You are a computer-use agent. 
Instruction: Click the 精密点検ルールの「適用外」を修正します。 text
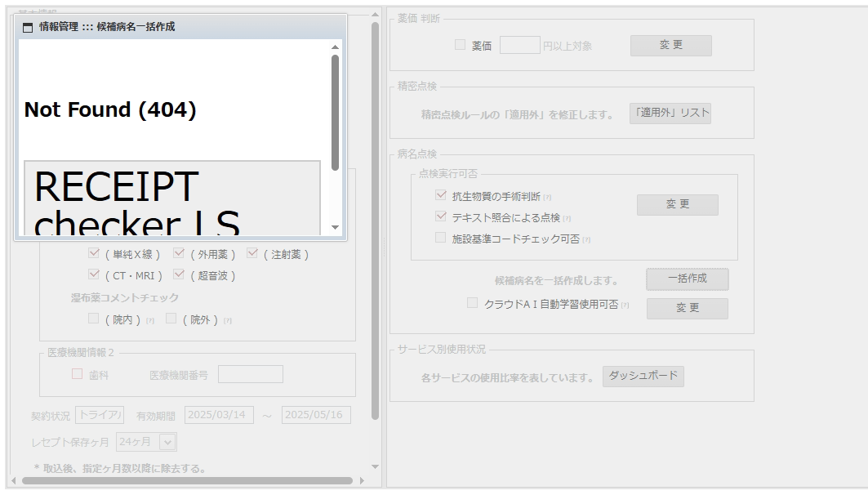click(518, 115)
